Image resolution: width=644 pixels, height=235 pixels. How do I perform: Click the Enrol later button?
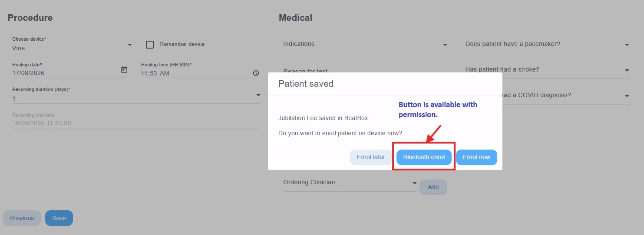[371, 157]
